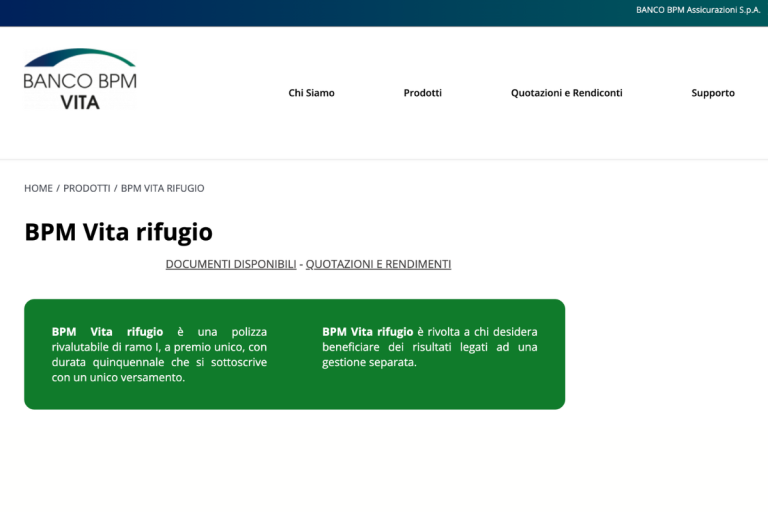The height and width of the screenshot is (512, 768).
Task: Click BPM VITA RIFUGIO breadcrumb
Action: 163,188
